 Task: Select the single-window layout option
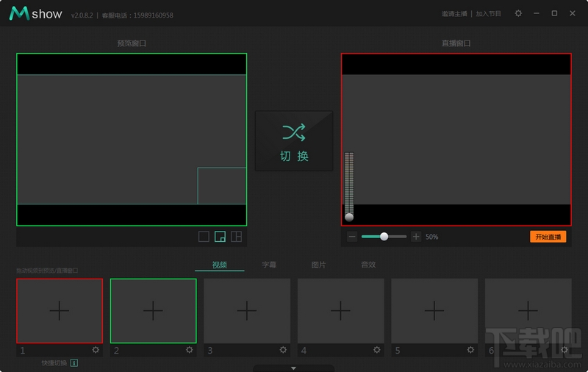point(204,237)
